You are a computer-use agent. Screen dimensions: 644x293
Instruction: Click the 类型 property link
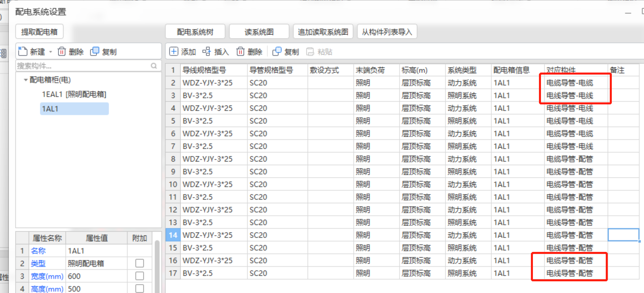38,263
